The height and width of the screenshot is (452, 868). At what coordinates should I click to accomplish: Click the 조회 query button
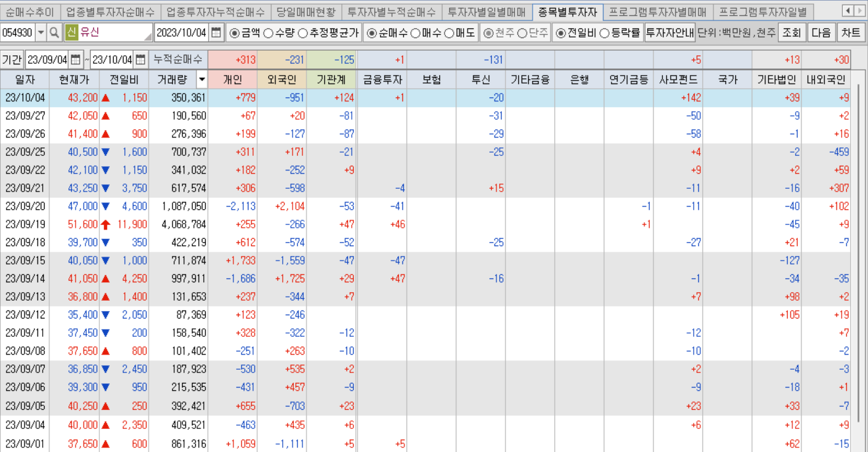(x=791, y=32)
